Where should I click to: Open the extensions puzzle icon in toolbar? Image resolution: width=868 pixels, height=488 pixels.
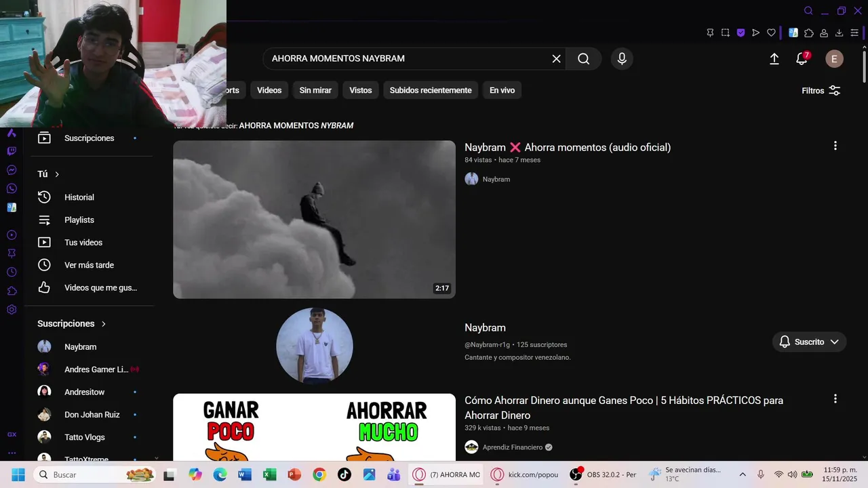[809, 33]
